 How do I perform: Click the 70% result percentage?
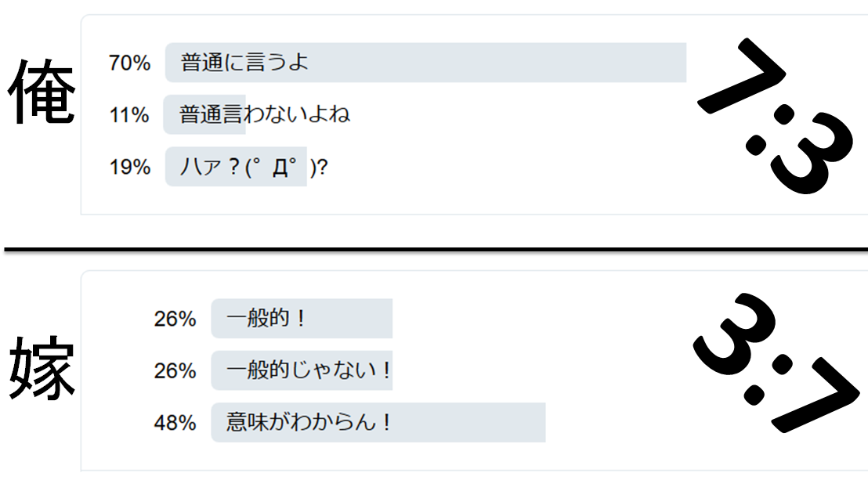coord(129,63)
